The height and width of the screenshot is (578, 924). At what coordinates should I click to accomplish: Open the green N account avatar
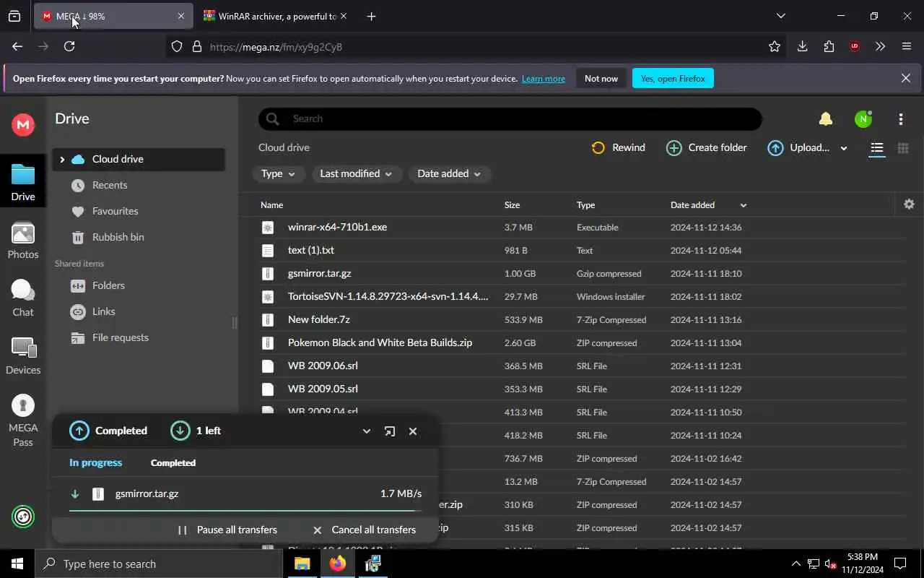pos(863,119)
